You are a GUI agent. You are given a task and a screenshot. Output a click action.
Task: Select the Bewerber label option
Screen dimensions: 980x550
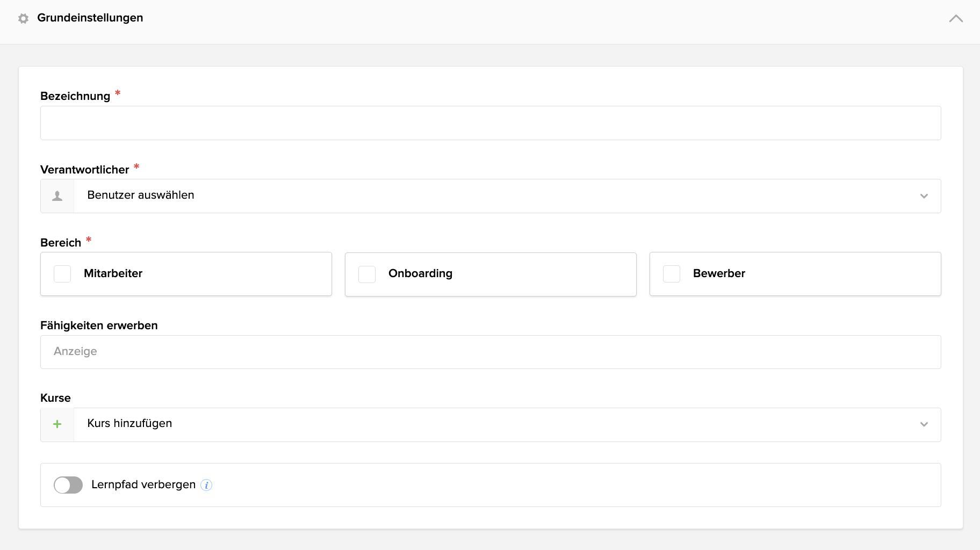pyautogui.click(x=719, y=273)
